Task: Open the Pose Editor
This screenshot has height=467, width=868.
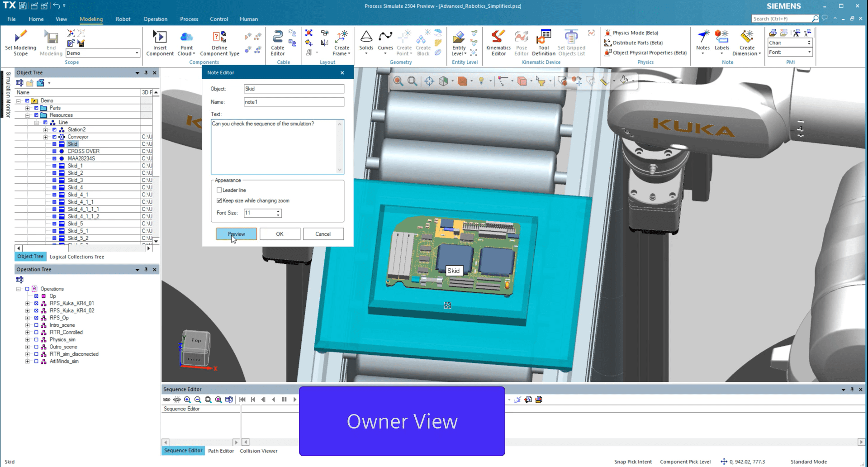Action: 521,43
